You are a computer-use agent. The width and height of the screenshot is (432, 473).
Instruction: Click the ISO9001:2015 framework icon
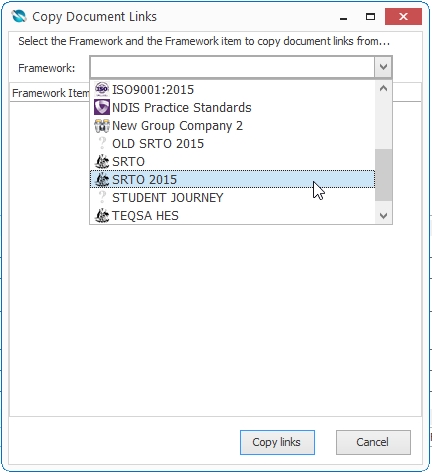tap(102, 89)
